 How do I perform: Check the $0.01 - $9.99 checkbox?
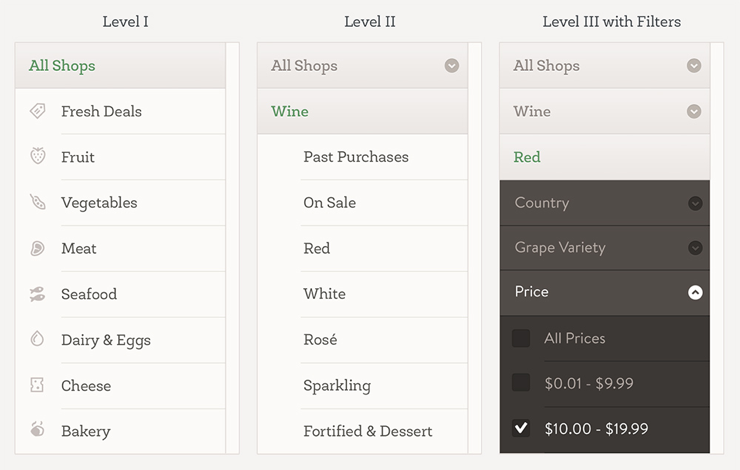[521, 383]
